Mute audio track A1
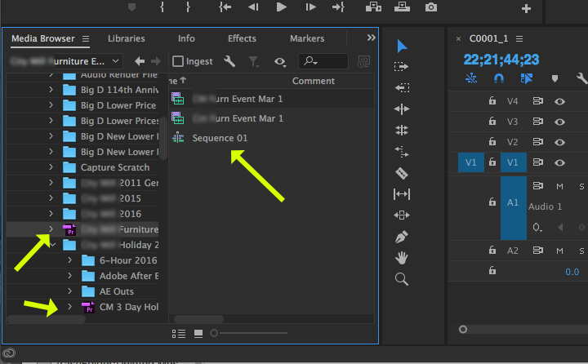The image size is (588, 364). point(559,186)
